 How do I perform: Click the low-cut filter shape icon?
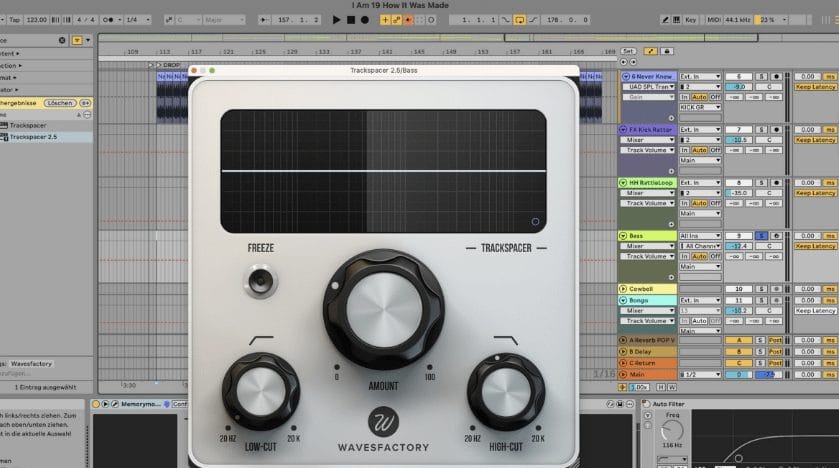tap(261, 340)
